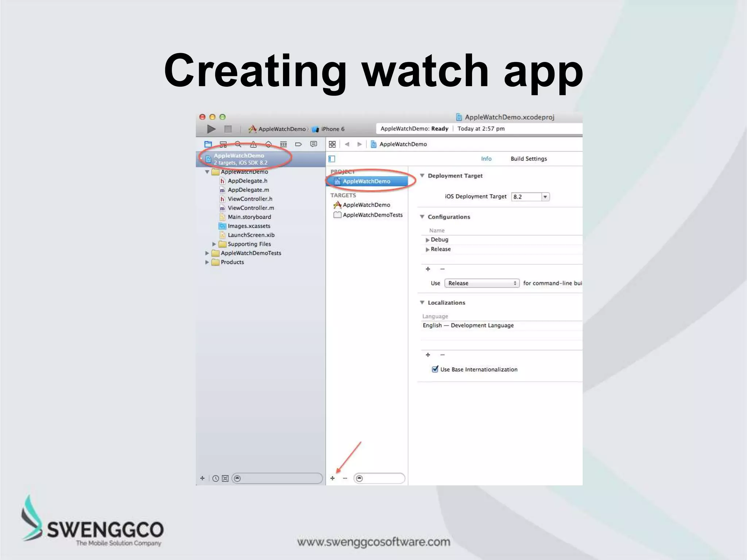Switch to the Info tab
The width and height of the screenshot is (747, 560).
pos(486,159)
